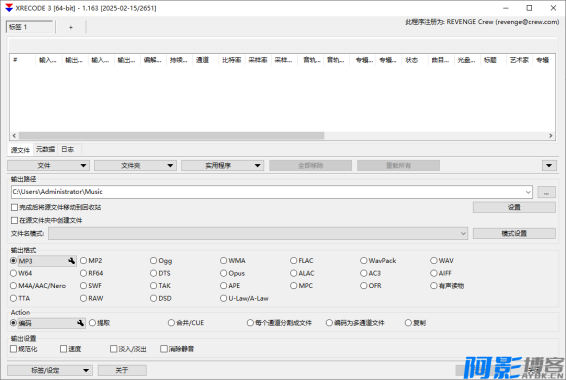Choose the Opus output format
Image resolution: width=566 pixels, height=380 pixels.
pos(232,273)
